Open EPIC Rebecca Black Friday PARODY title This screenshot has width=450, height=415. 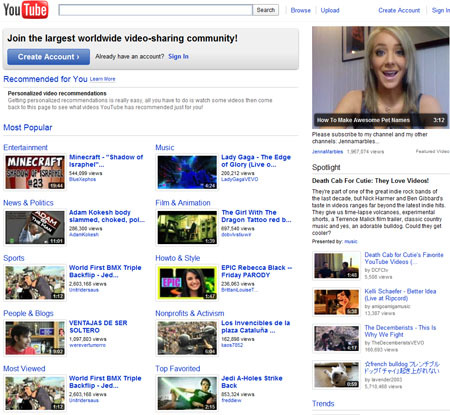pos(257,271)
